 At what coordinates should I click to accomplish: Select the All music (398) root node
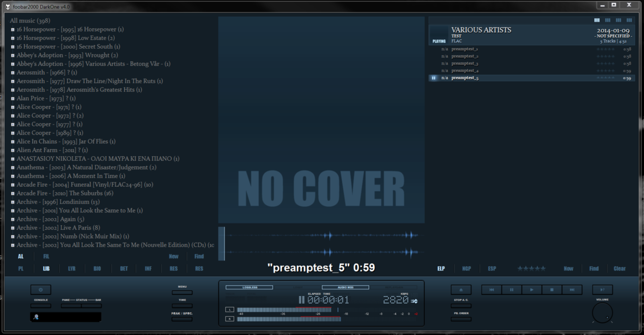pyautogui.click(x=30, y=21)
